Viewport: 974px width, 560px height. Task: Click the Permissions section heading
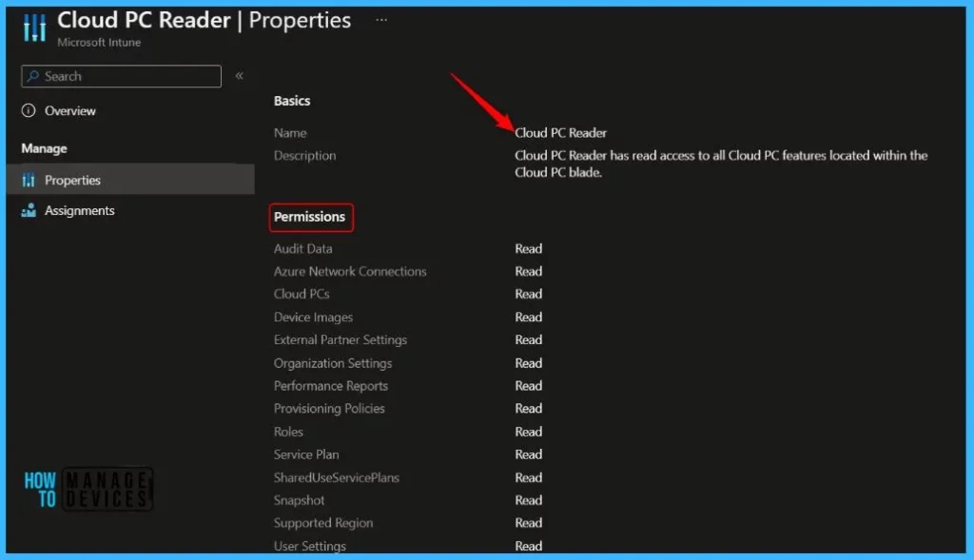[x=309, y=217]
